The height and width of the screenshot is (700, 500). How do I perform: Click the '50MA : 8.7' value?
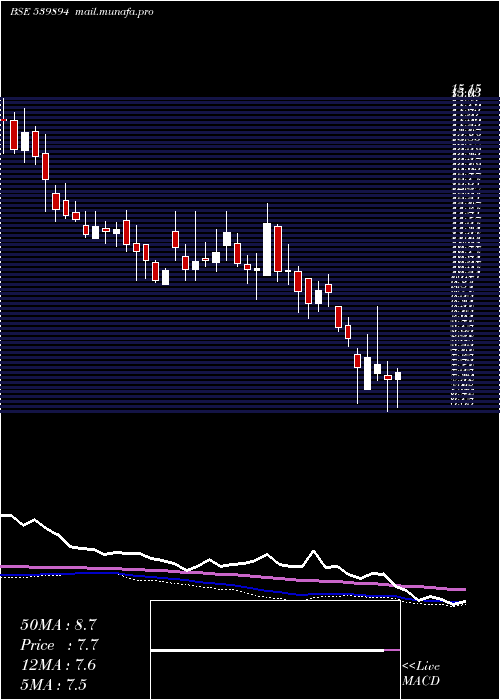58,625
